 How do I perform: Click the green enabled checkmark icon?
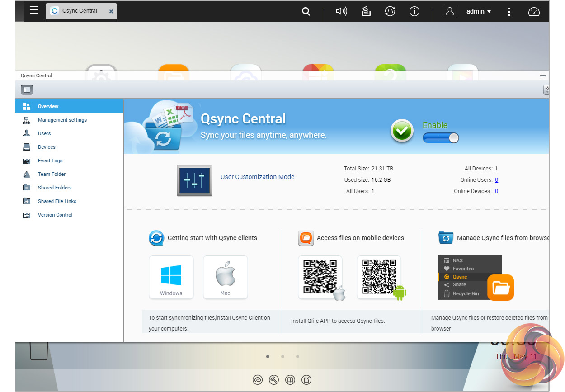pyautogui.click(x=402, y=131)
